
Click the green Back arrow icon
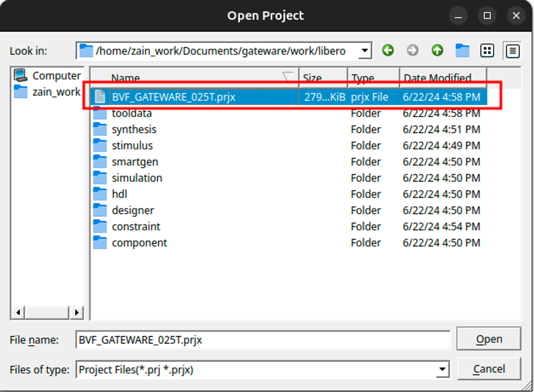(388, 50)
